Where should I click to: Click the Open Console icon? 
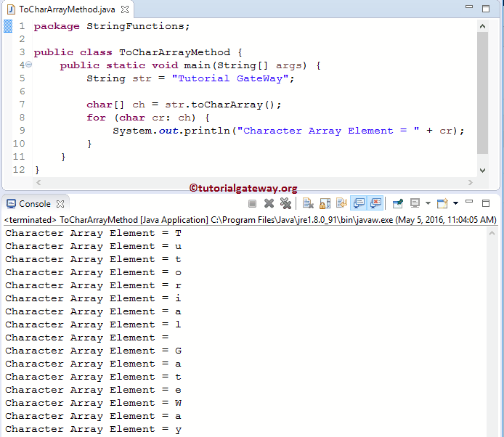pyautogui.click(x=442, y=204)
